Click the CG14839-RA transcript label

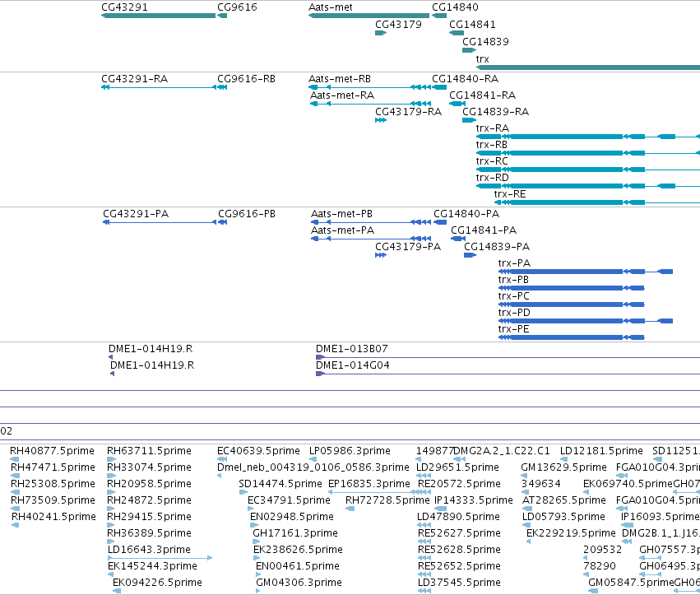pos(495,112)
